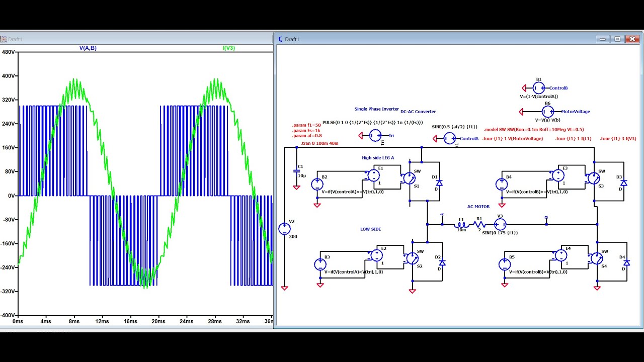Viewport: 644px width, 362px height.
Task: Click the "LOW SIDE" comment text
Action: coord(370,229)
